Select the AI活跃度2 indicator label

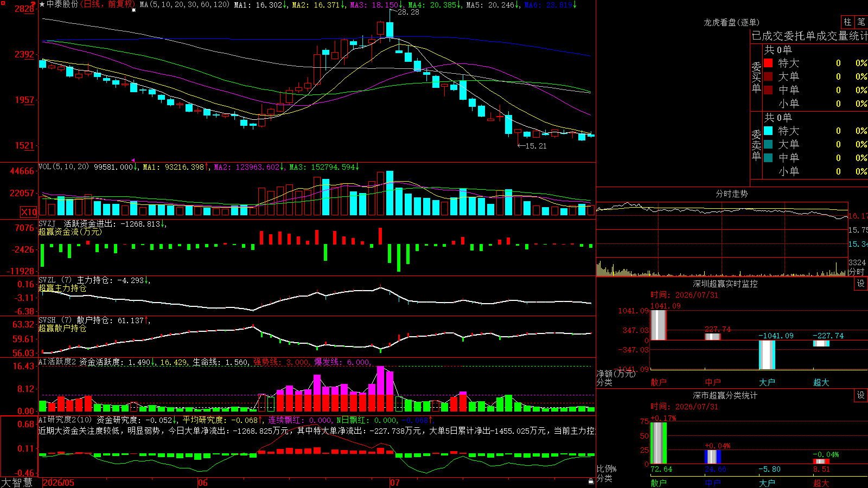[x=58, y=362]
